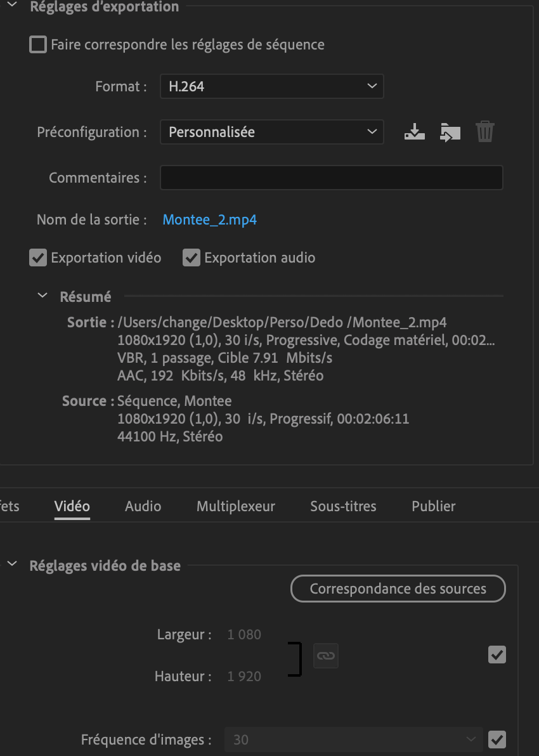Image resolution: width=539 pixels, height=756 pixels.
Task: Open the Multiplexeur tab
Action: [x=235, y=506]
